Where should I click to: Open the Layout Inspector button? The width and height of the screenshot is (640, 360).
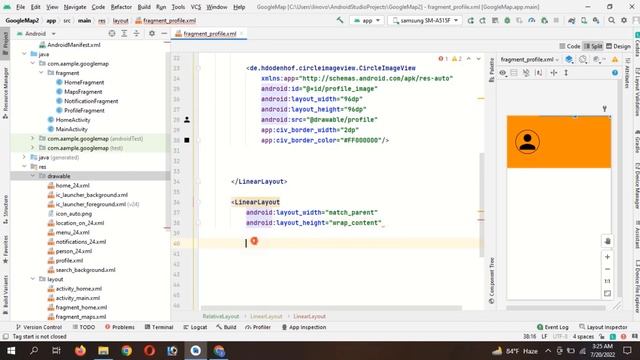point(603,327)
